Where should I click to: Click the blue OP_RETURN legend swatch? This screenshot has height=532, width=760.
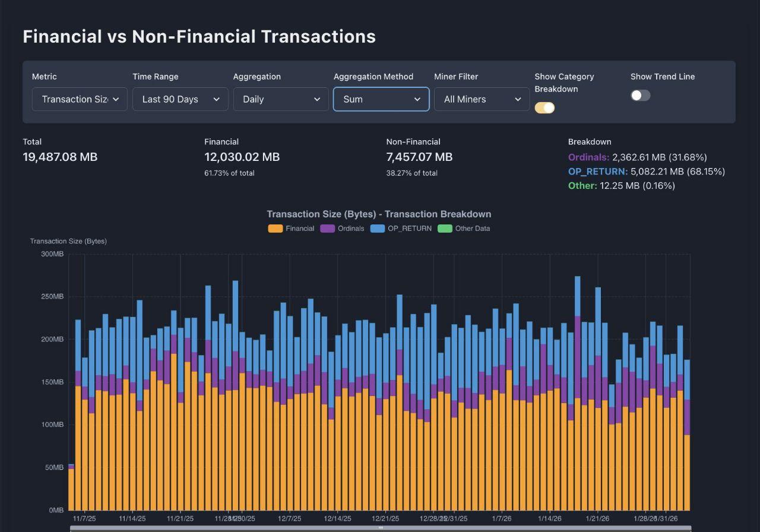[x=378, y=229]
